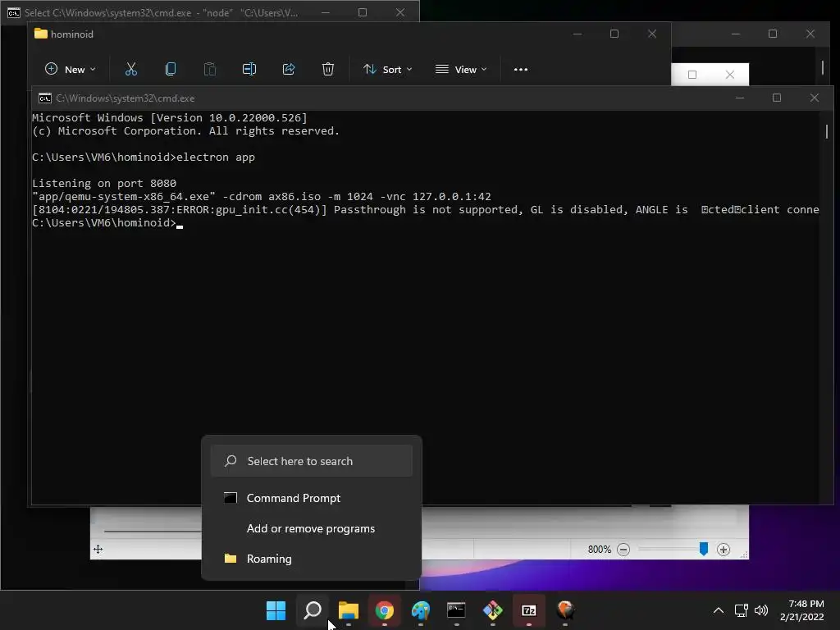Open the Windows Start button
Viewport: 840px width, 630px height.
pos(276,610)
